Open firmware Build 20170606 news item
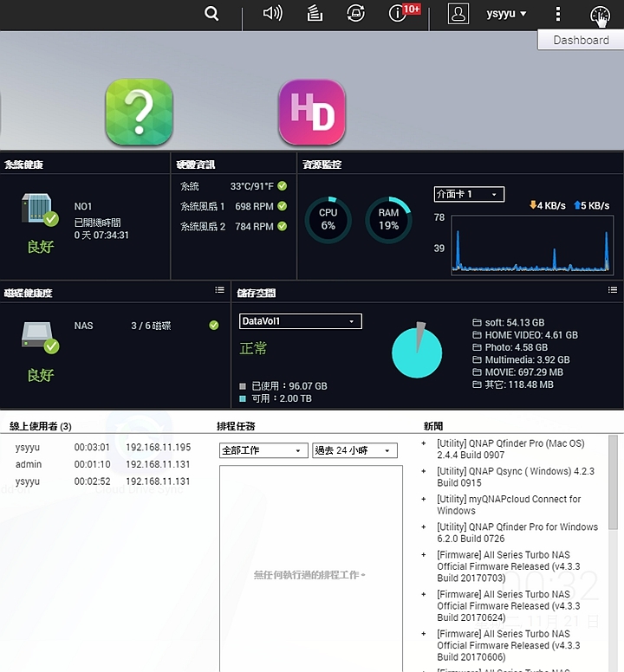Screen dimensions: 624x672 tap(508, 645)
